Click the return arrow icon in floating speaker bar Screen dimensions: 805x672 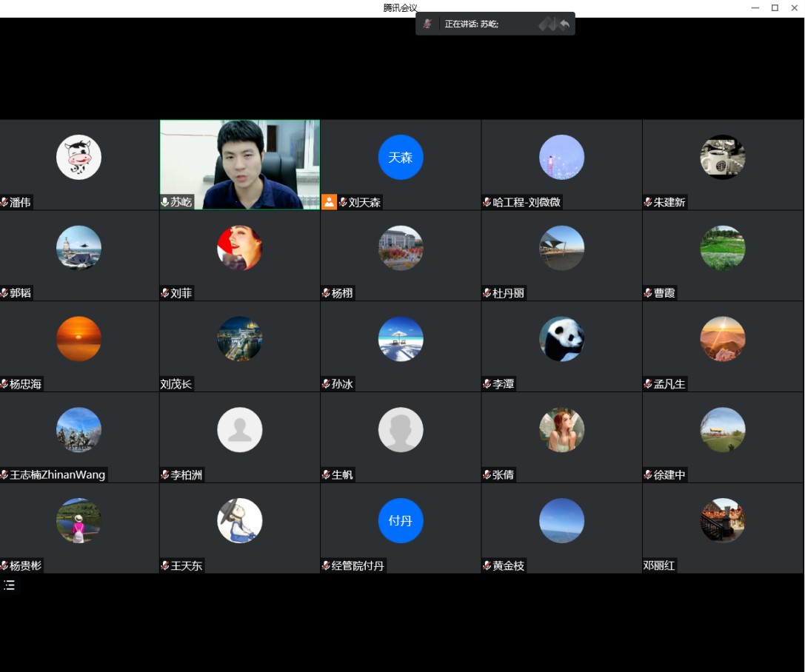coord(564,24)
